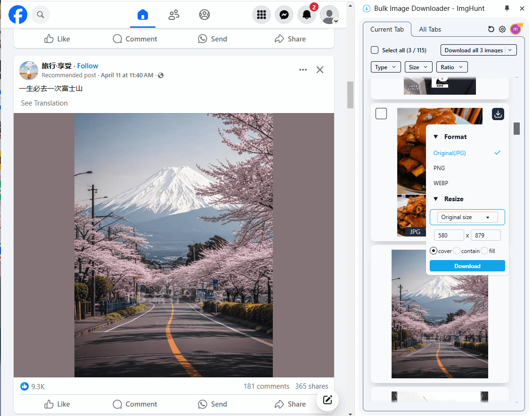The width and height of the screenshot is (532, 416).
Task: Download the food image using its download icon
Action: click(x=498, y=114)
